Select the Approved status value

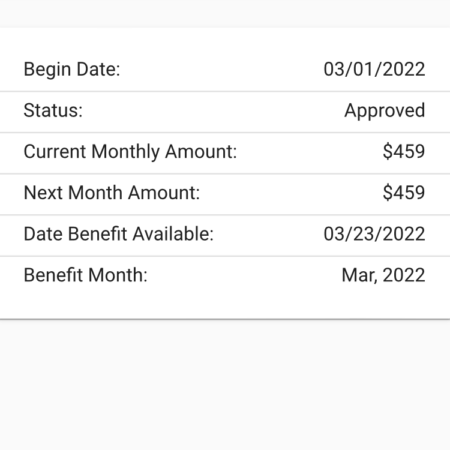coord(385,111)
